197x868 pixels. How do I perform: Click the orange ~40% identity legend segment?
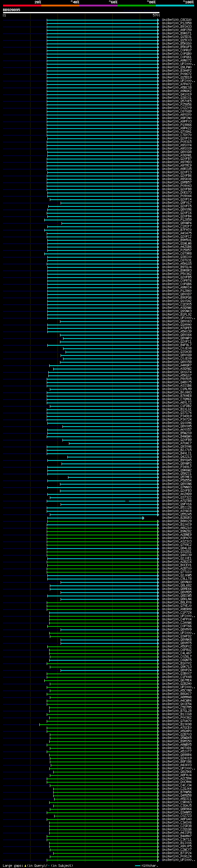[60, 6]
